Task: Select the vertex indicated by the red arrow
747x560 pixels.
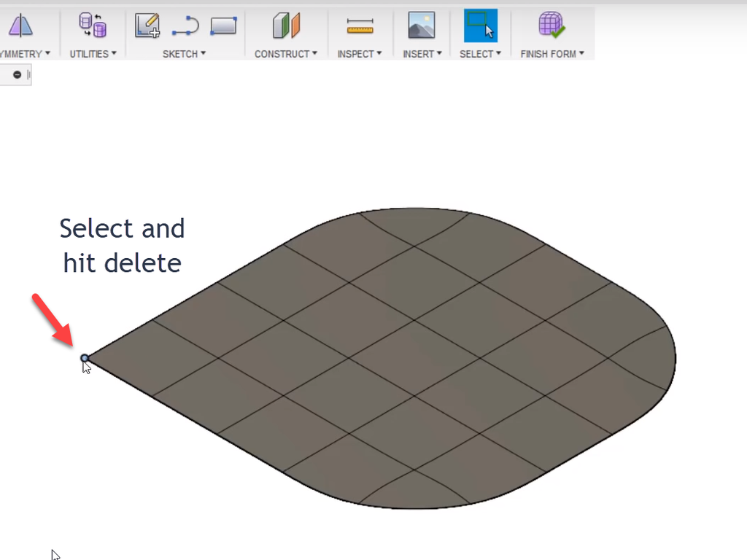Action: 85,357
